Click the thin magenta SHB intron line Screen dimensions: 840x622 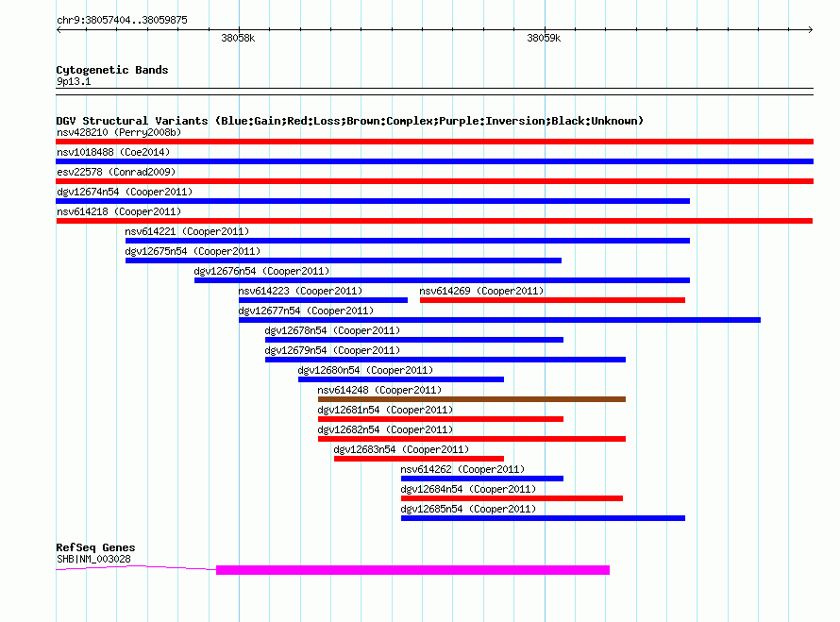136,567
